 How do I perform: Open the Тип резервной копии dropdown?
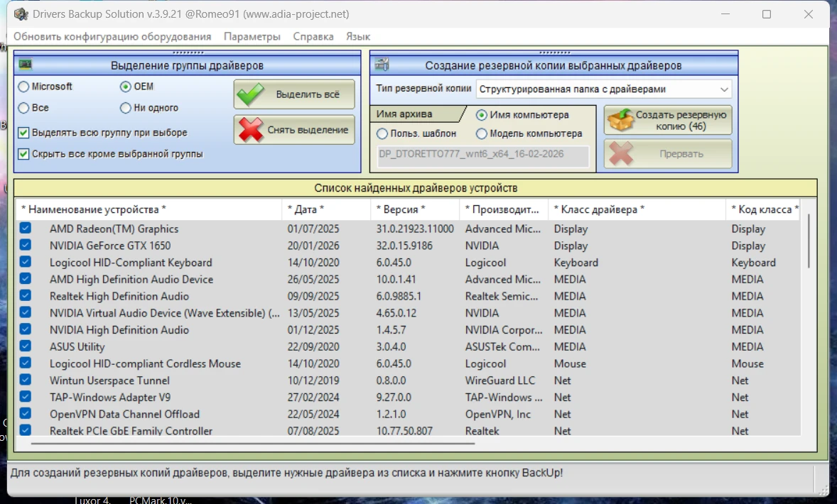point(603,89)
